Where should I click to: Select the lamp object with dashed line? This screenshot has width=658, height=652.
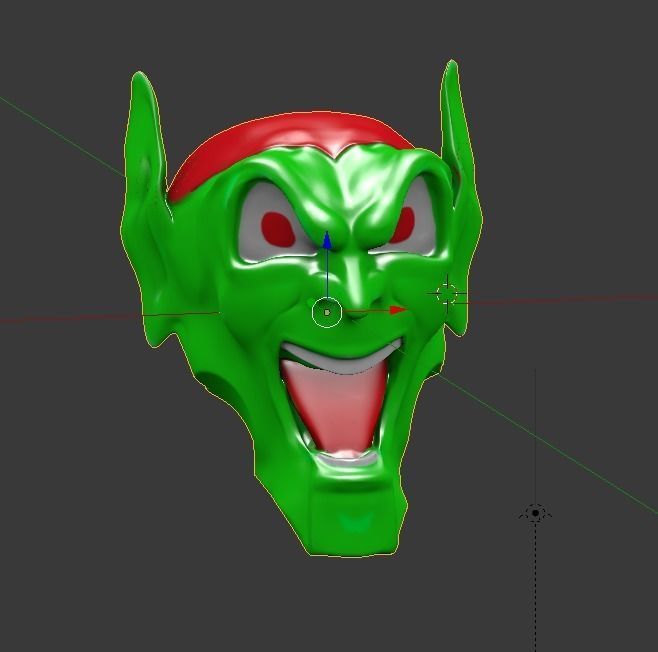point(535,513)
